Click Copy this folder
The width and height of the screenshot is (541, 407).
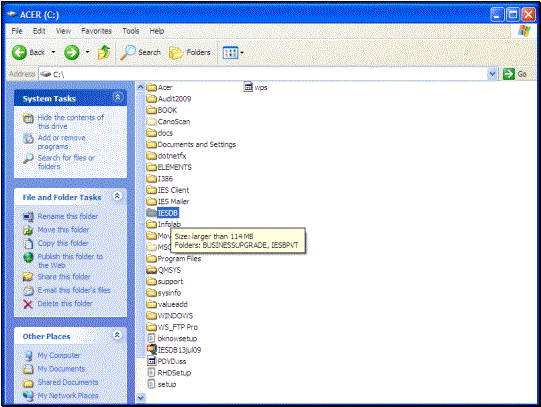tap(63, 243)
